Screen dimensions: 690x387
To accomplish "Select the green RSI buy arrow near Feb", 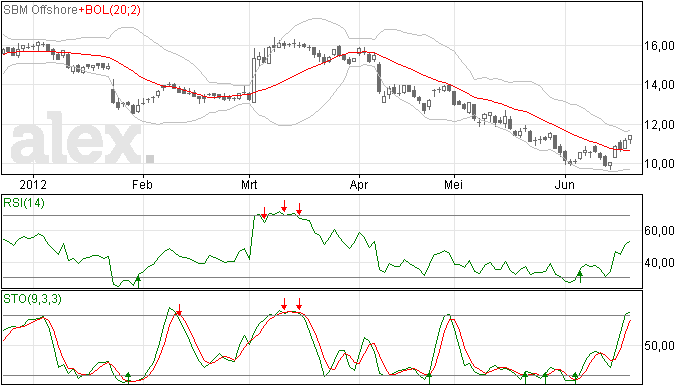I will point(138,281).
